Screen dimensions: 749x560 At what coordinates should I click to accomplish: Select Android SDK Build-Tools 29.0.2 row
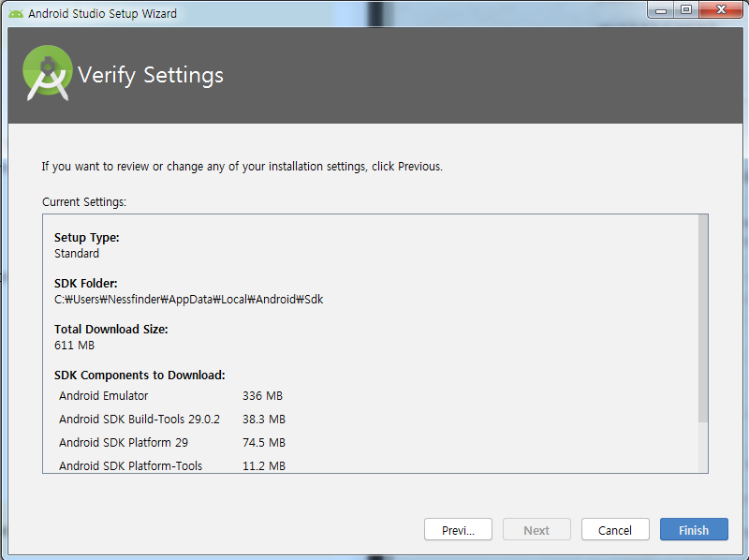(x=172, y=419)
